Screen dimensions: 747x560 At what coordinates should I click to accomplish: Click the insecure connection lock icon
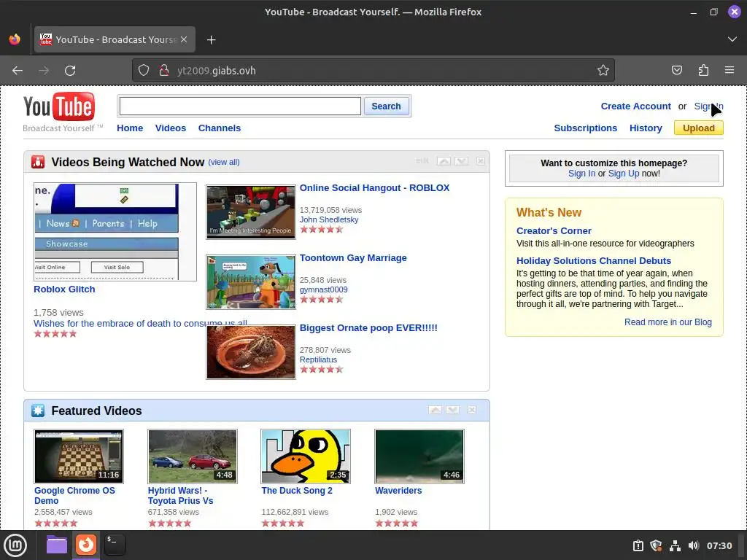(x=164, y=71)
